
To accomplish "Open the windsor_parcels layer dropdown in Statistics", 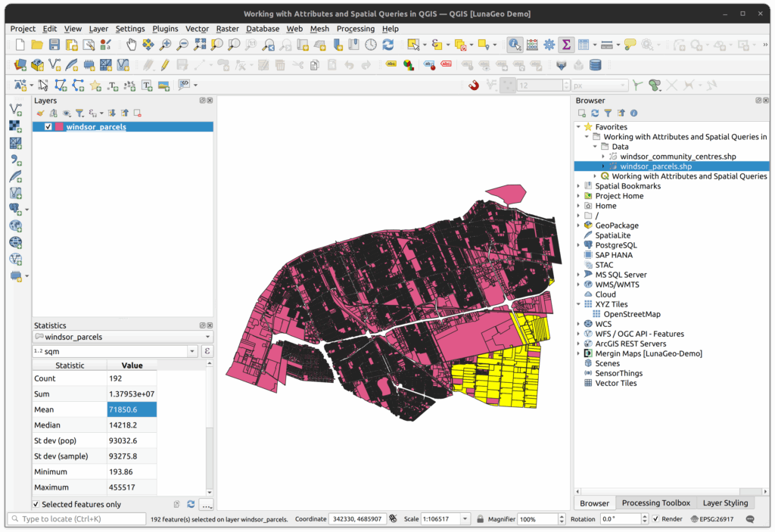I will pyautogui.click(x=123, y=337).
